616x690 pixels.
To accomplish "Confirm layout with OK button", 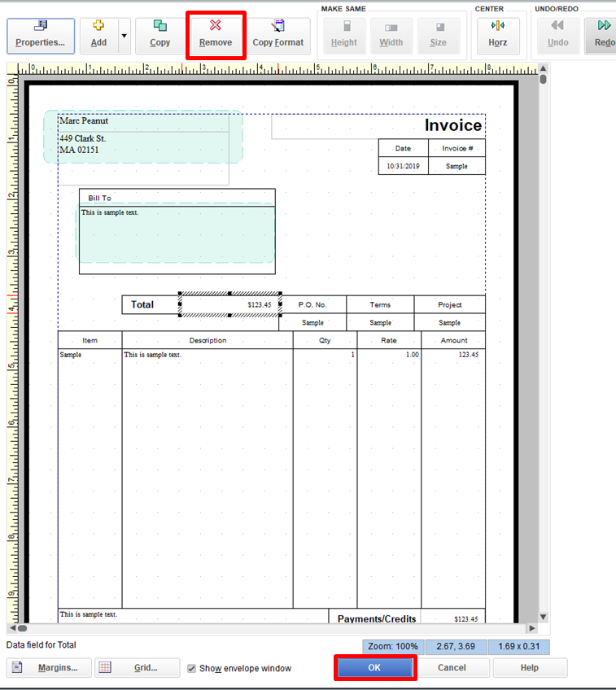I will click(374, 667).
